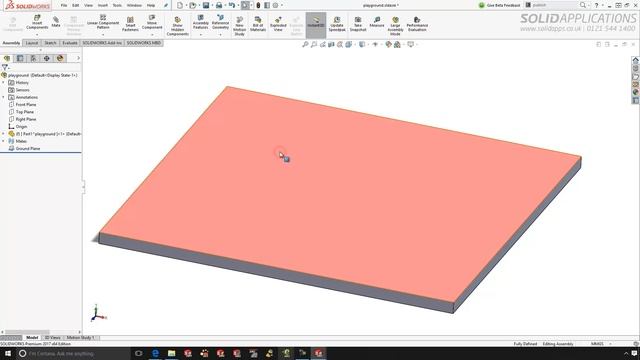Expand the Part1^playground component
This screenshot has width=640, height=360.
pos(3,134)
